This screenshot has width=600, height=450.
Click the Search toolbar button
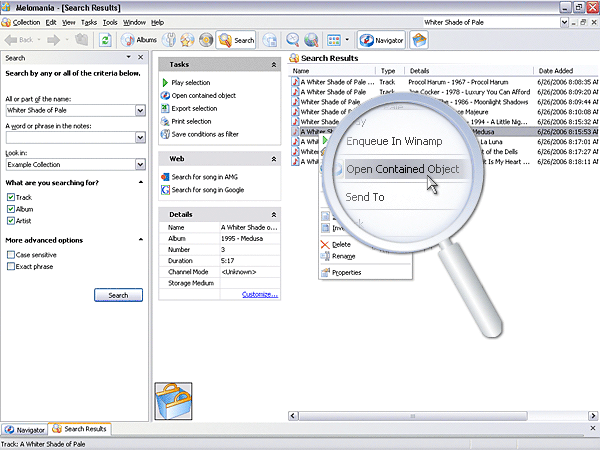tap(237, 40)
